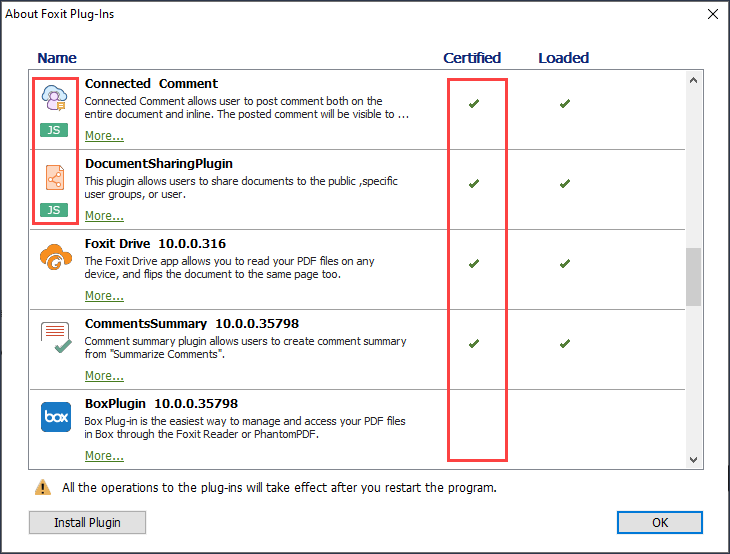Confirm with the OK button
The height and width of the screenshot is (554, 730).
click(x=660, y=522)
